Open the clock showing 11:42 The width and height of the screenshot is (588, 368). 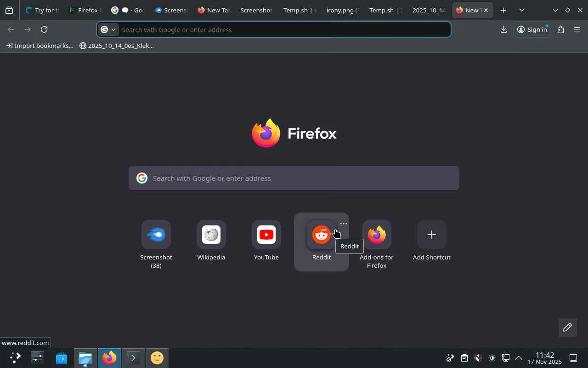[544, 358]
